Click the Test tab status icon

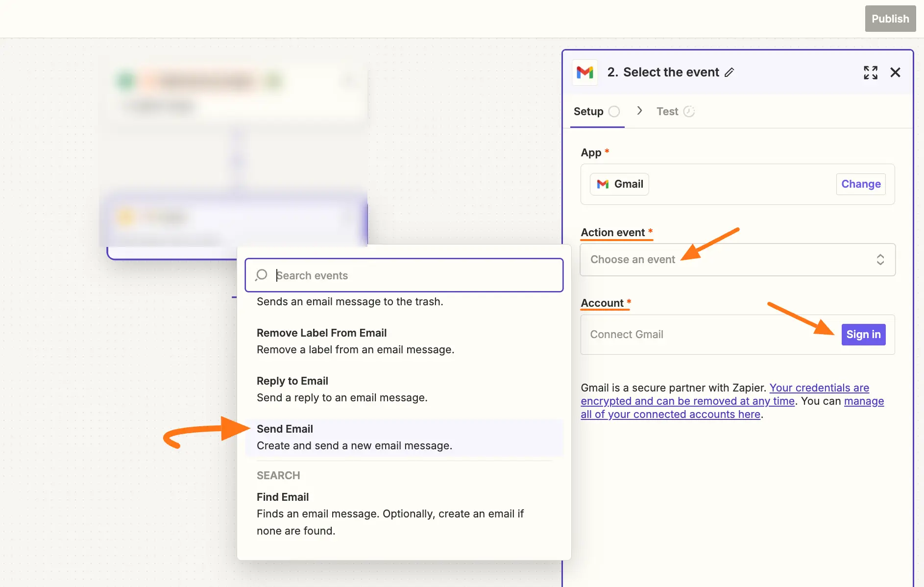tap(689, 112)
